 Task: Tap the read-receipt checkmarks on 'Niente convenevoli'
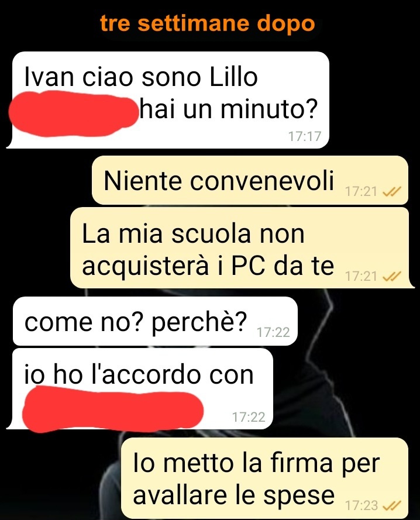click(x=392, y=191)
